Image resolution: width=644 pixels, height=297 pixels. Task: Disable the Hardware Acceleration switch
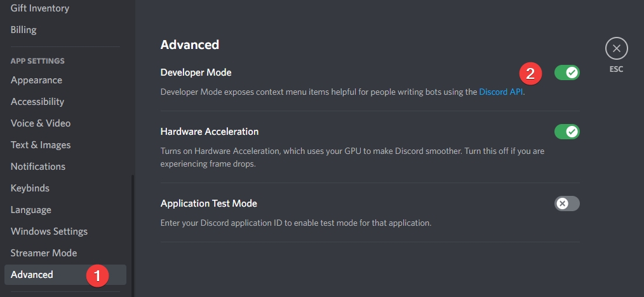(x=567, y=132)
